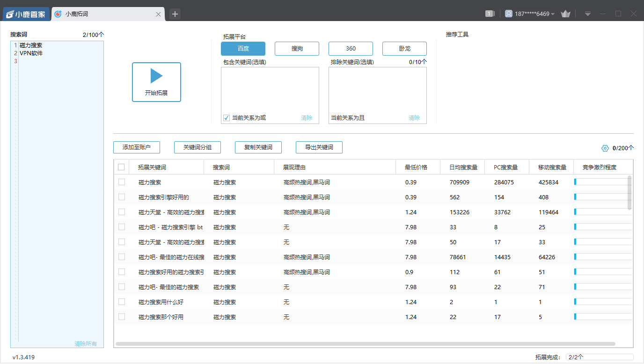
Task: Sort by PC搜索量 column header
Action: pos(506,167)
